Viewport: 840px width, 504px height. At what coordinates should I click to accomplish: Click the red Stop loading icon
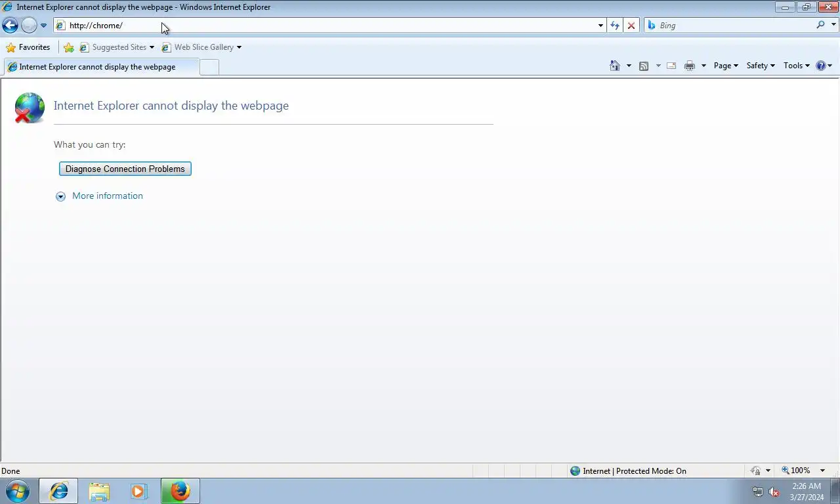point(631,26)
